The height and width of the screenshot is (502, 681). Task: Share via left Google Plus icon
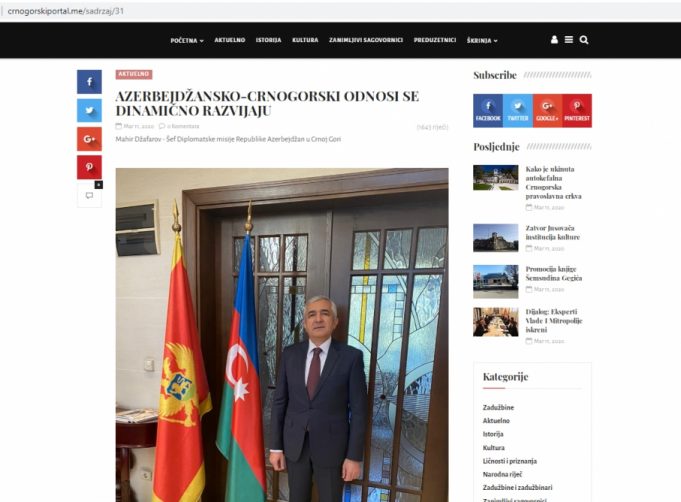click(89, 139)
